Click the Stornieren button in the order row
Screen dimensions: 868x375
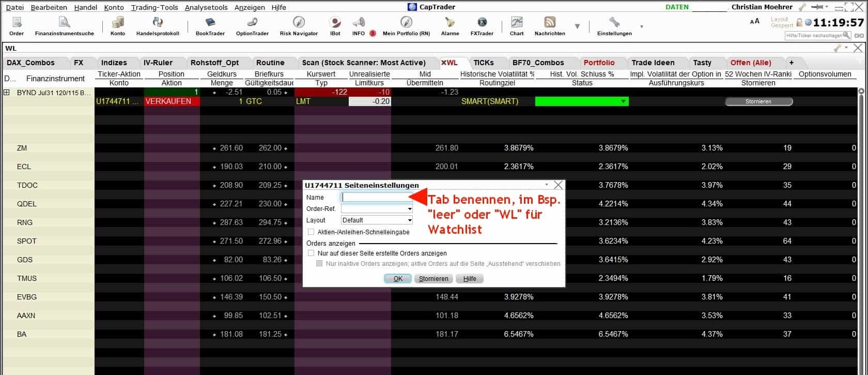pyautogui.click(x=758, y=102)
